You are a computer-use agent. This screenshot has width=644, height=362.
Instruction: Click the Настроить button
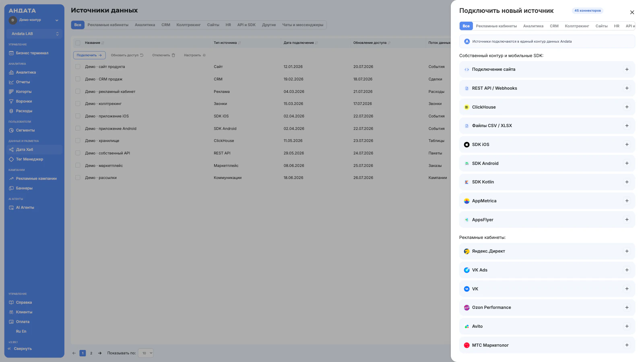[x=195, y=56]
